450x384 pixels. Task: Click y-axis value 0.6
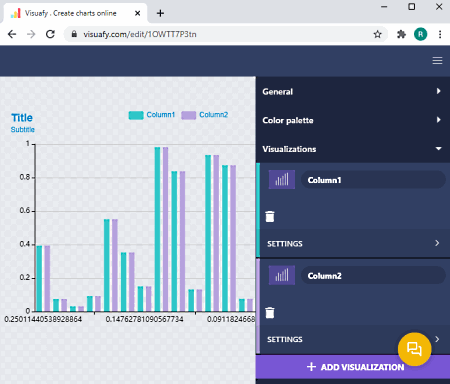point(25,211)
